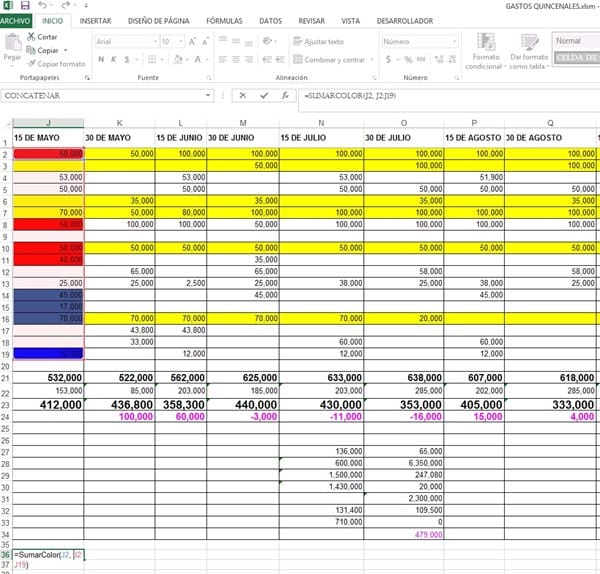This screenshot has width=600, height=574.
Task: Open Dar formato como tabla menu
Action: (529, 52)
